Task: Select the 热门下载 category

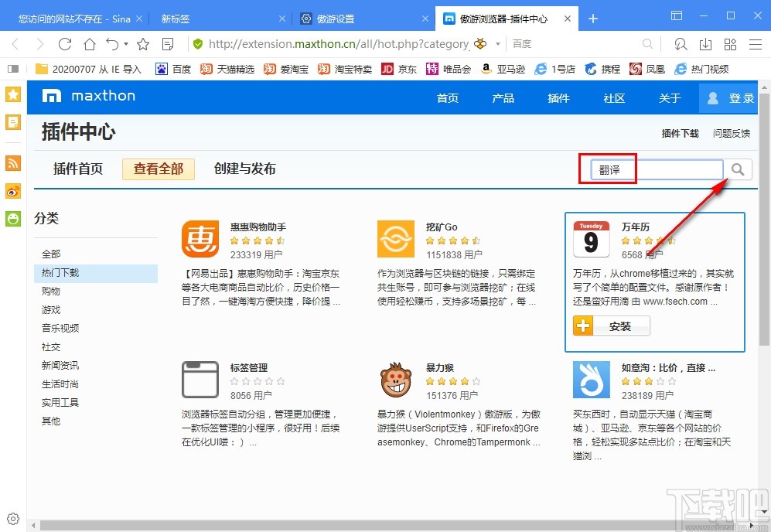Action: point(96,273)
